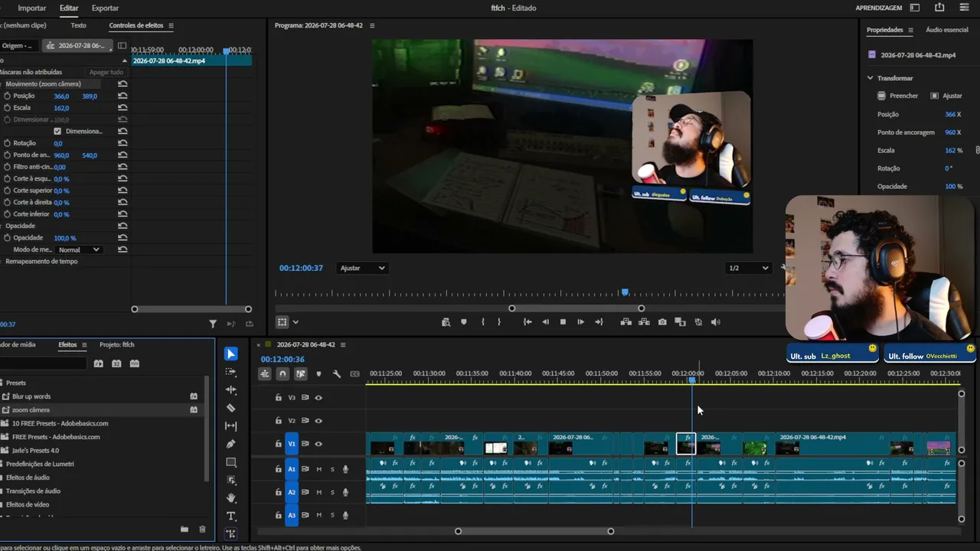Select the Slip tool
Image resolution: width=980 pixels, height=551 pixels.
231,426
